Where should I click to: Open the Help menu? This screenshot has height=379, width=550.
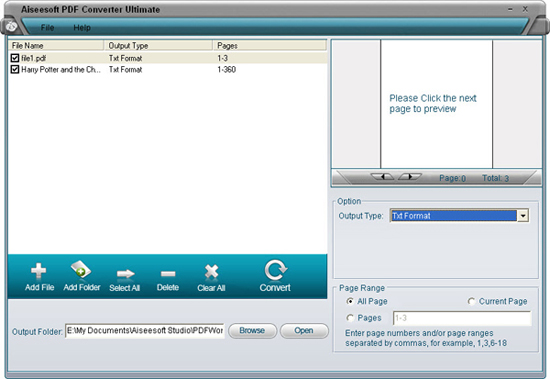pyautogui.click(x=82, y=27)
